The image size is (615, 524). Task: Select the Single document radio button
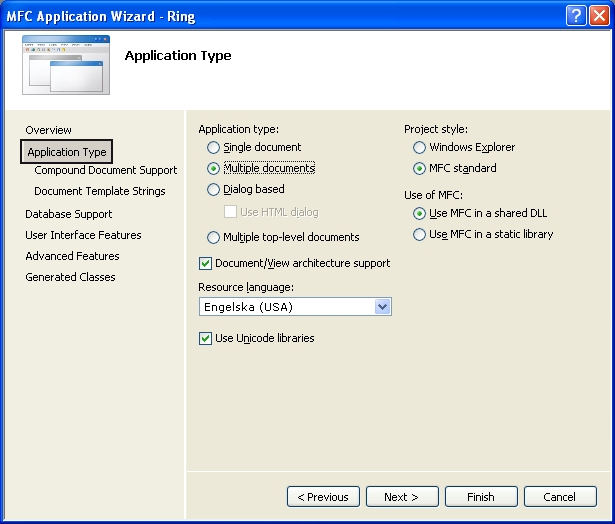pyautogui.click(x=213, y=147)
